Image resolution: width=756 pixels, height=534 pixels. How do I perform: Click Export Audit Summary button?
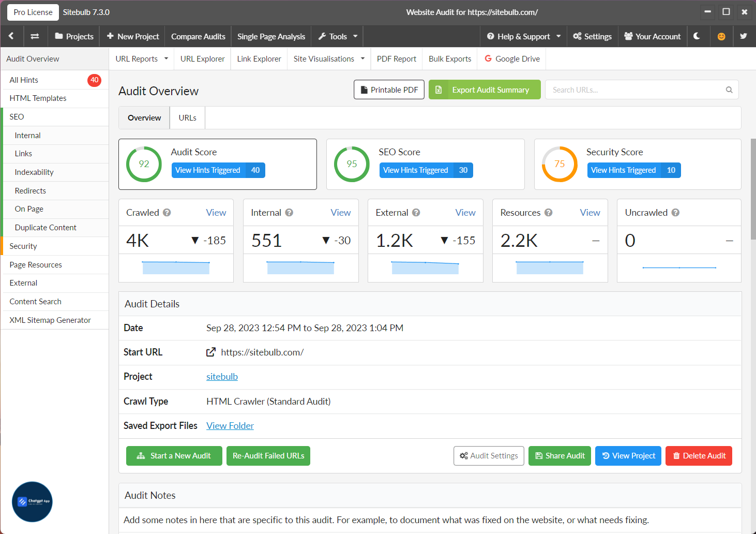(485, 90)
